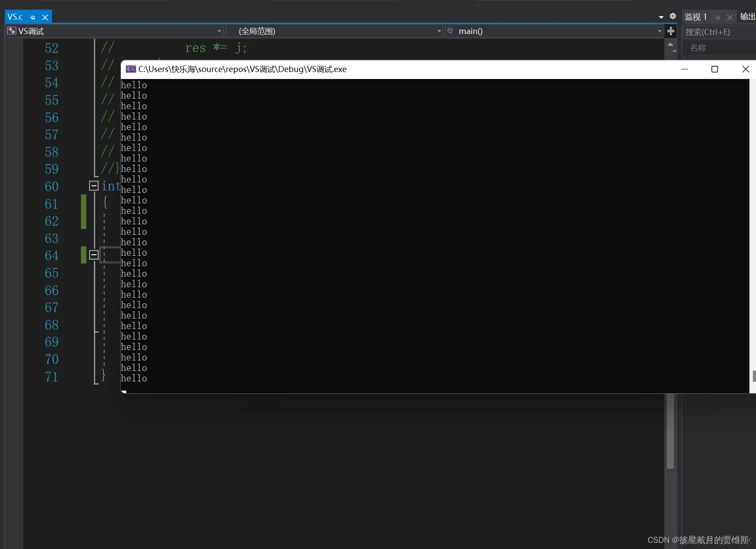The width and height of the screenshot is (756, 549).
Task: Click the editor vertical scrollbar thumb
Action: click(x=670, y=431)
